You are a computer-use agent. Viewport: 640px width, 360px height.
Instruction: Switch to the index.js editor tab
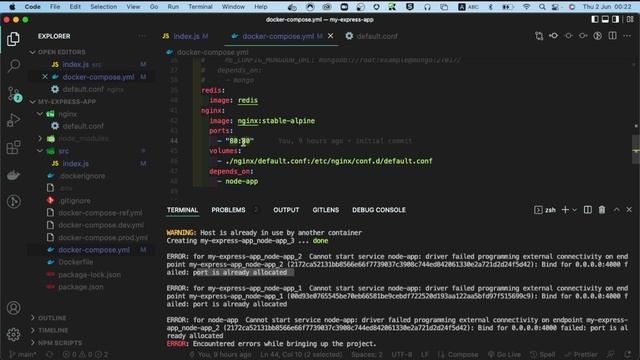point(186,36)
